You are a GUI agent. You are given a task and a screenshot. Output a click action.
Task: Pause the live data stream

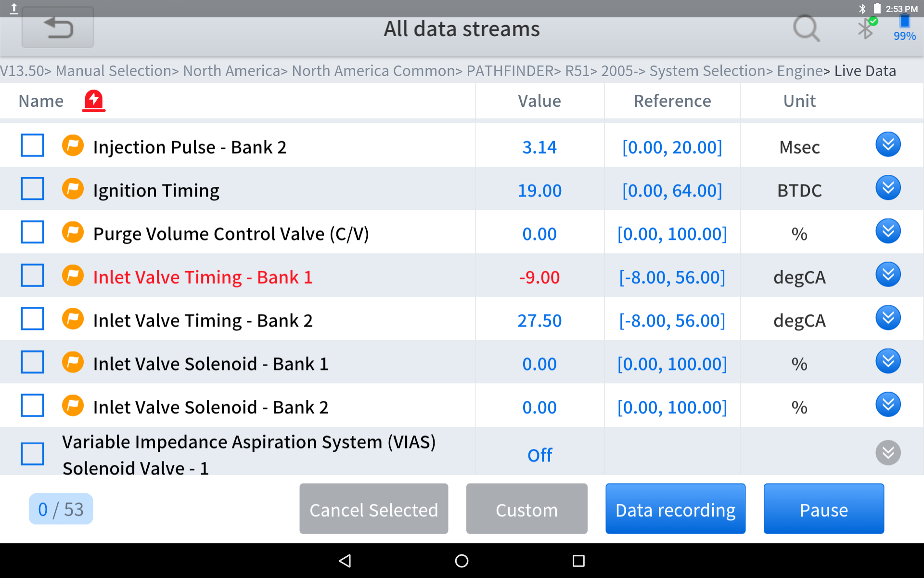pos(823,509)
